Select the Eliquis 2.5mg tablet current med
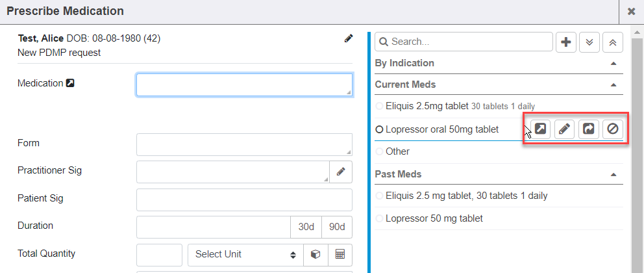Screen dimensions: 644x273 tap(380, 106)
